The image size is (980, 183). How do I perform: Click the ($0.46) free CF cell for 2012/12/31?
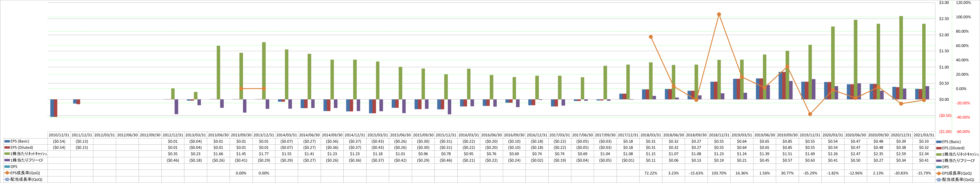tap(173, 160)
